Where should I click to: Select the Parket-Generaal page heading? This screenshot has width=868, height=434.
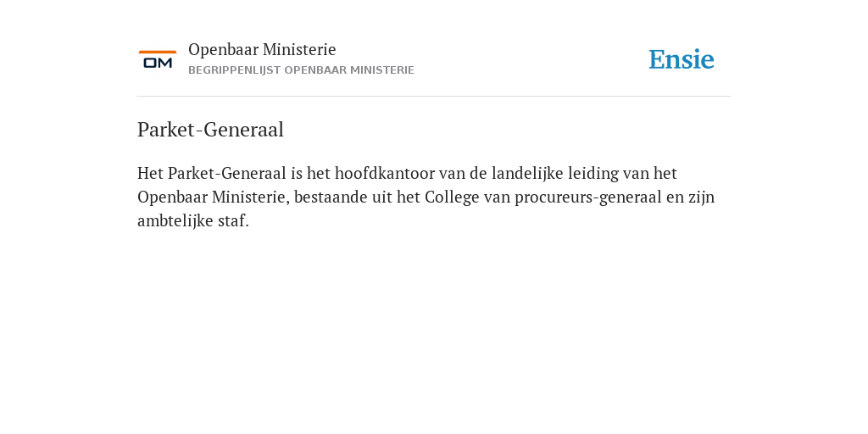pyautogui.click(x=210, y=130)
